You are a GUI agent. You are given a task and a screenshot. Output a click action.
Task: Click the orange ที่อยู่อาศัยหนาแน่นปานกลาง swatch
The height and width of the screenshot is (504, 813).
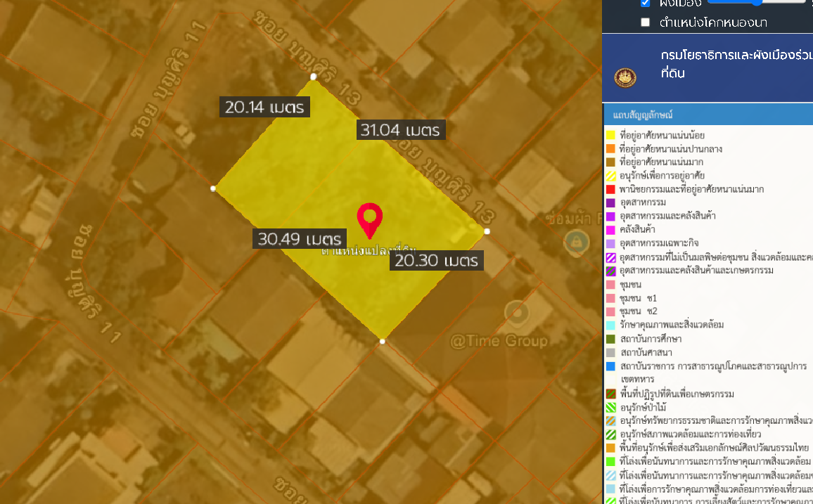point(610,148)
